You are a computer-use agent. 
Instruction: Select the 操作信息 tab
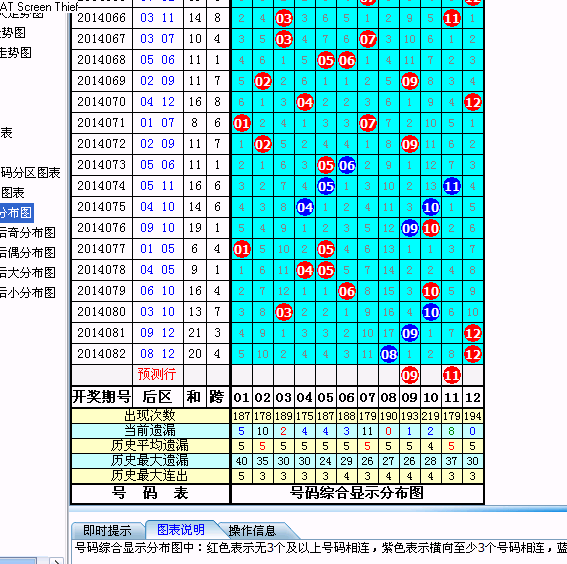tap(252, 530)
